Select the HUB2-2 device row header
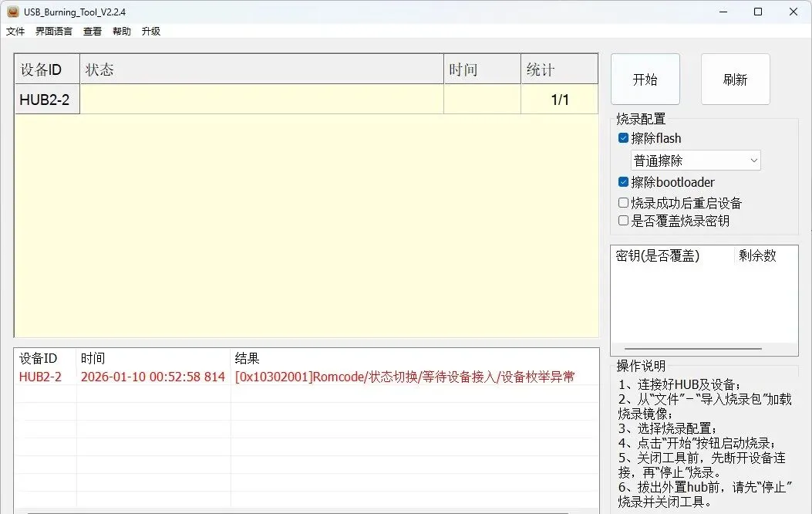This screenshot has height=514, width=812. coord(47,100)
